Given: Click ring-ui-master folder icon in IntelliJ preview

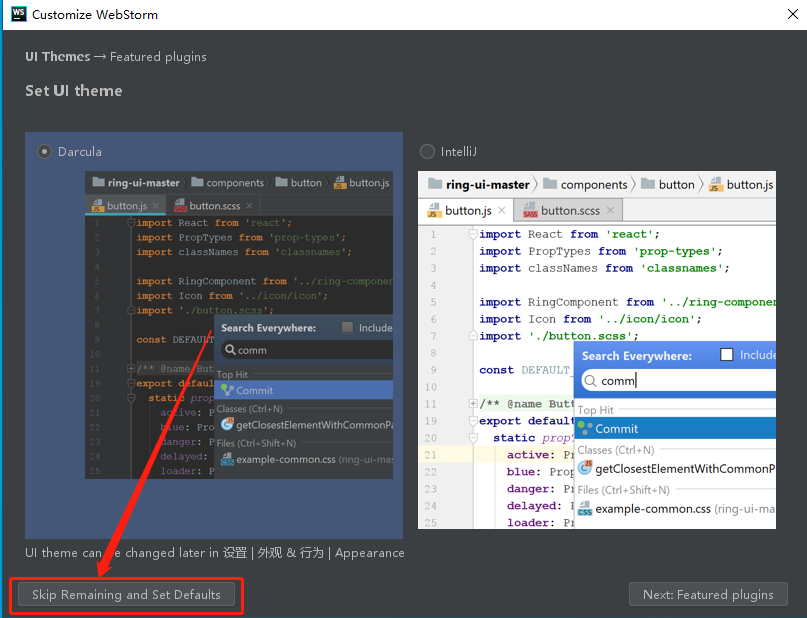Looking at the screenshot, I should (435, 184).
